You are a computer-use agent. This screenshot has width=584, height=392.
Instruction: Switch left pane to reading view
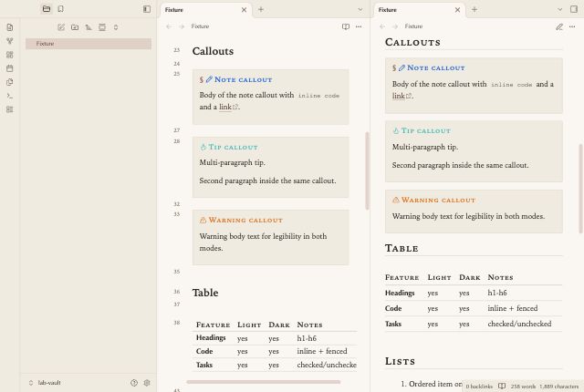coord(346,26)
